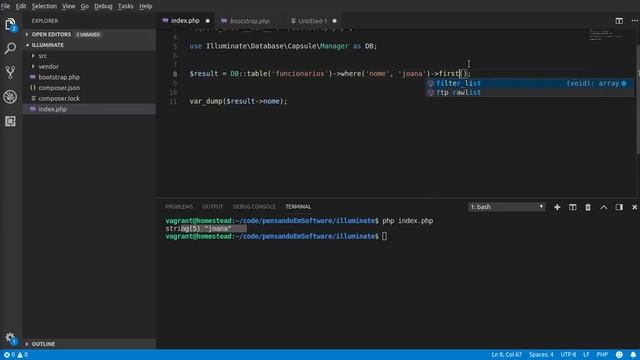640x360 pixels.
Task: Click the info icon on the filter_list suggestion
Action: click(x=624, y=83)
